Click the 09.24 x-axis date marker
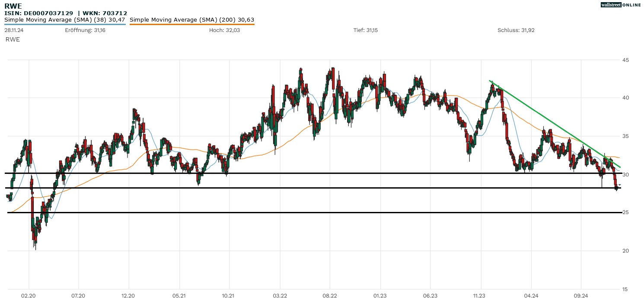Screen dimensions: 644x298 click(581, 295)
